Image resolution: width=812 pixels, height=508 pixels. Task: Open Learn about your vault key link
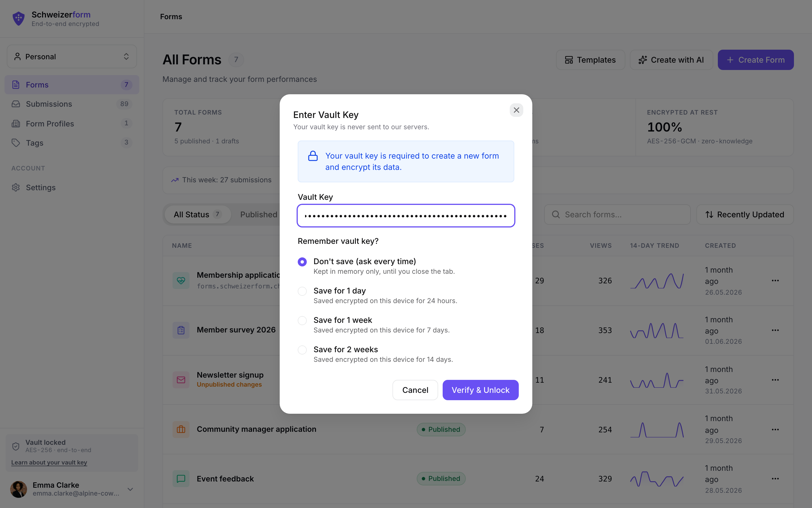point(49,462)
